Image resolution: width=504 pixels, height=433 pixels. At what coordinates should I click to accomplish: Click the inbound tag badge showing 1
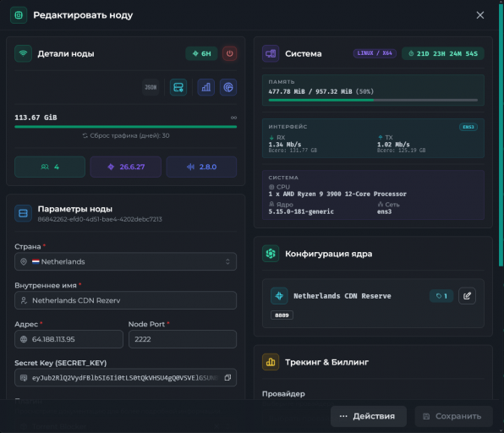[x=441, y=296]
